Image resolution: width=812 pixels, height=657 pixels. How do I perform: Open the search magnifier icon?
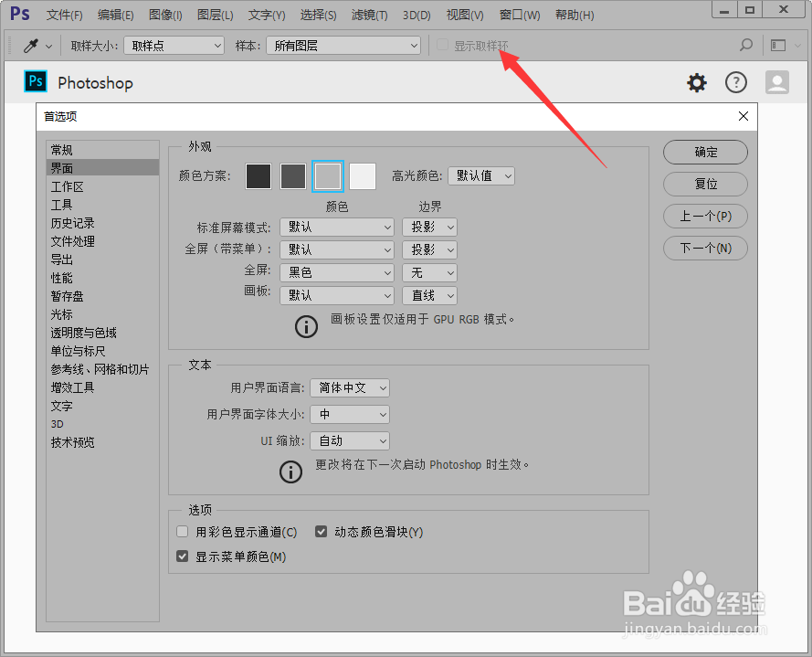tap(746, 45)
